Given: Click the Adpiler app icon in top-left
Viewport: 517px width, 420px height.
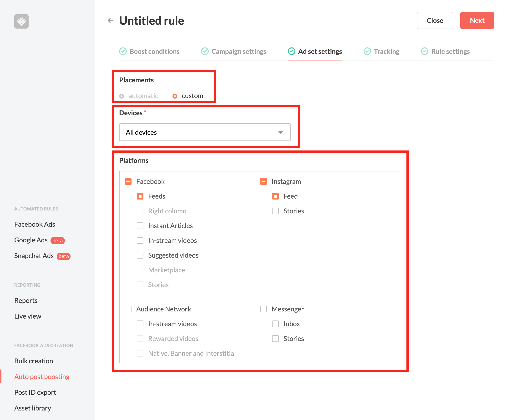Looking at the screenshot, I should point(22,20).
